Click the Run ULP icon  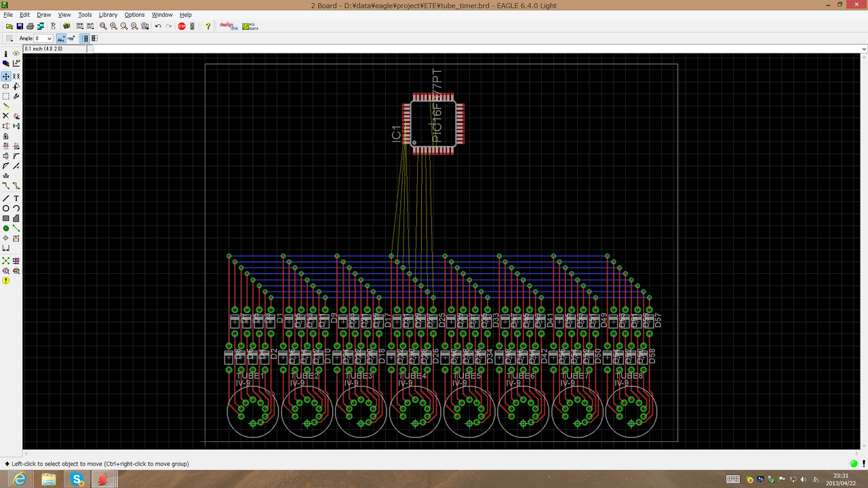[90, 26]
